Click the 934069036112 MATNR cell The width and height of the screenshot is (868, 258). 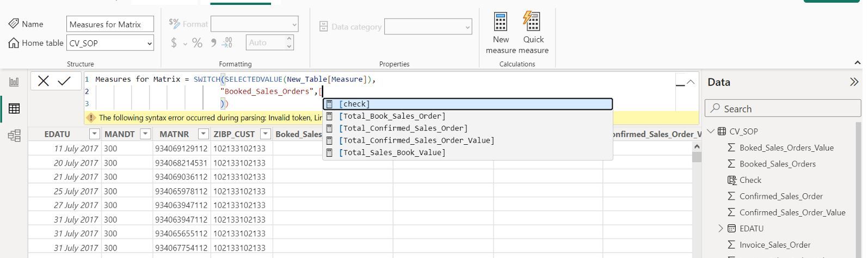181,177
